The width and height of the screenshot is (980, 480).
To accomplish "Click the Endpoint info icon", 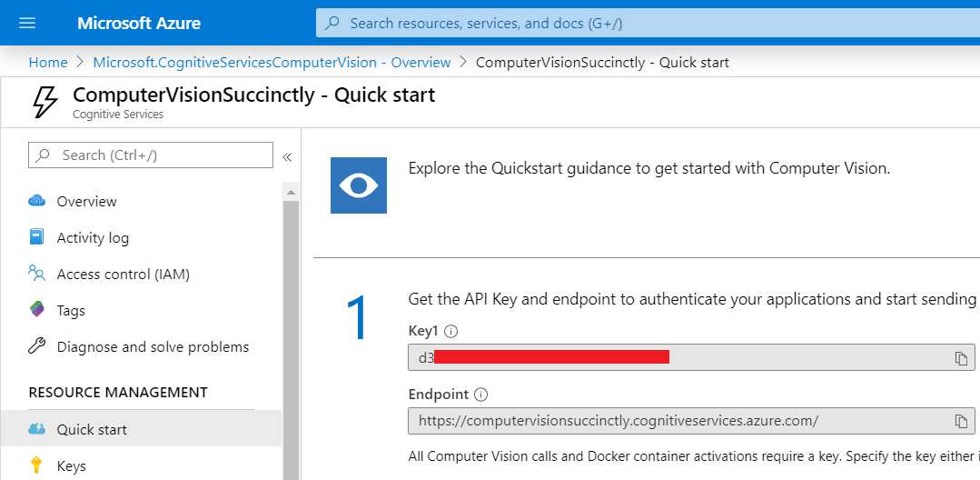I will pos(480,395).
